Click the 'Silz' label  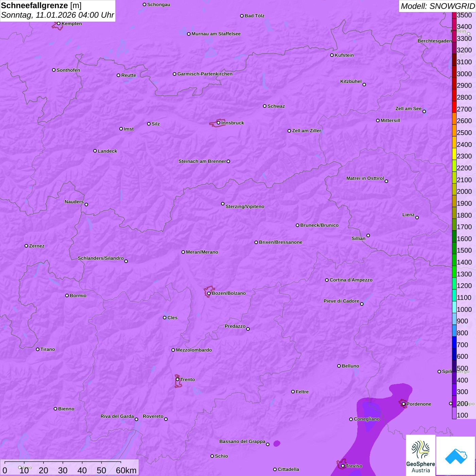(x=155, y=124)
